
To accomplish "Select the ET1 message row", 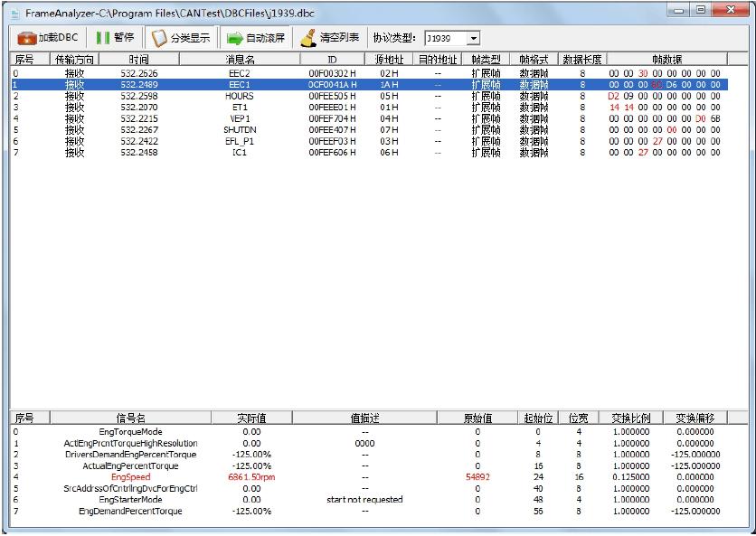I will point(241,107).
